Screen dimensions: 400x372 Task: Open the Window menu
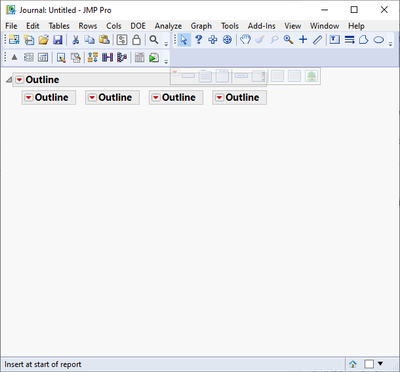324,26
